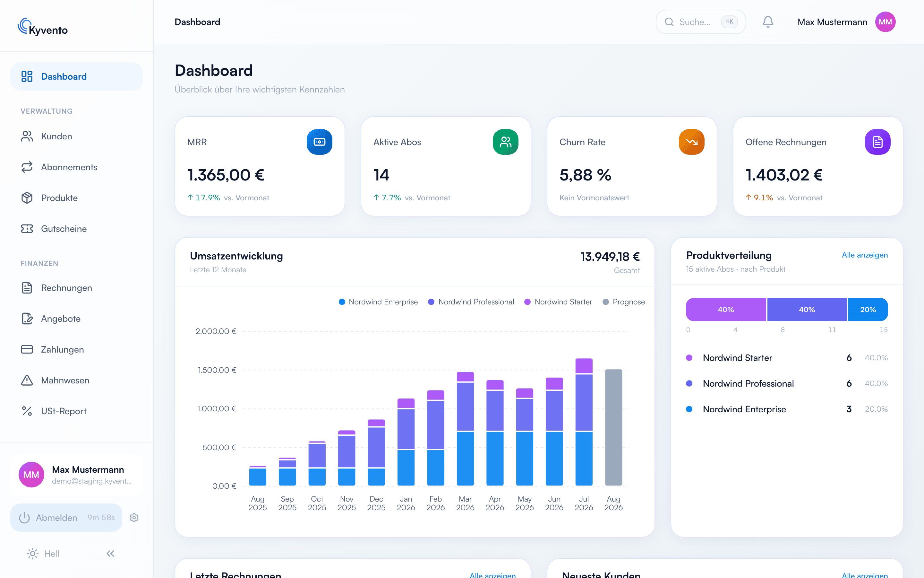Click the Kyvento logo

[x=43, y=26]
